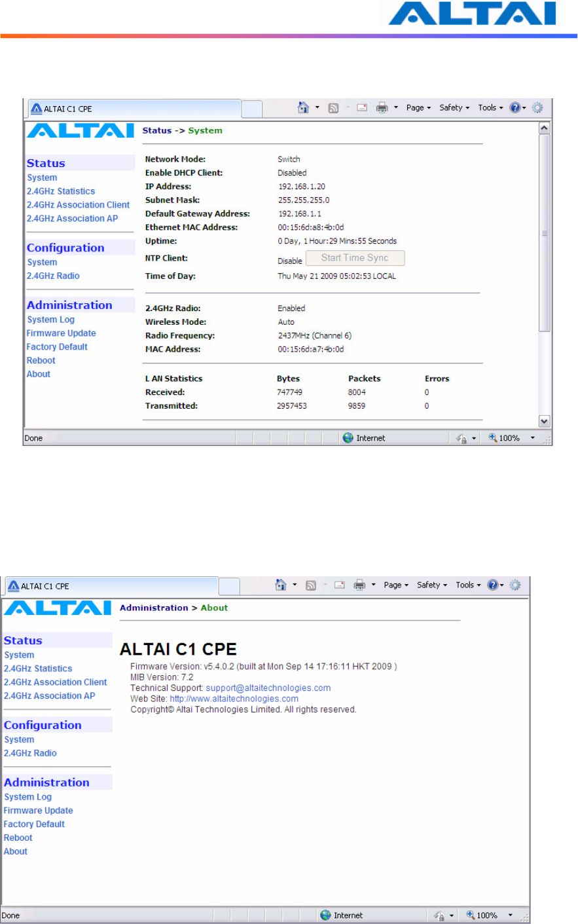578x924 pixels.
Task: Open Tools menu in lower browser window
Action: (468, 585)
